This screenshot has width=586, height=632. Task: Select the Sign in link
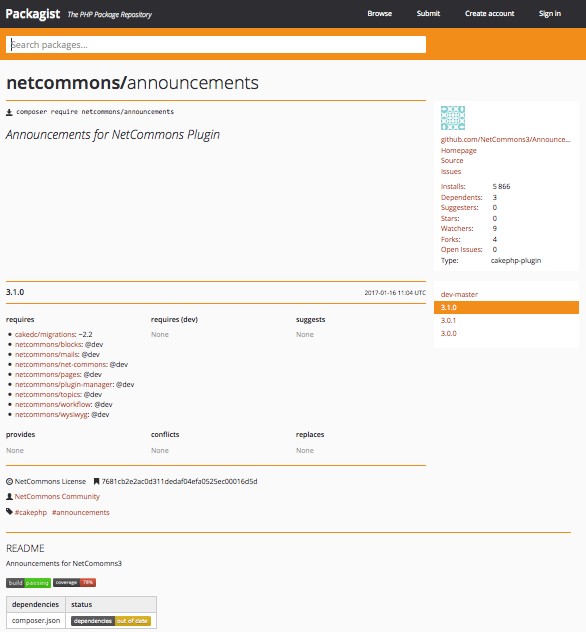point(550,14)
